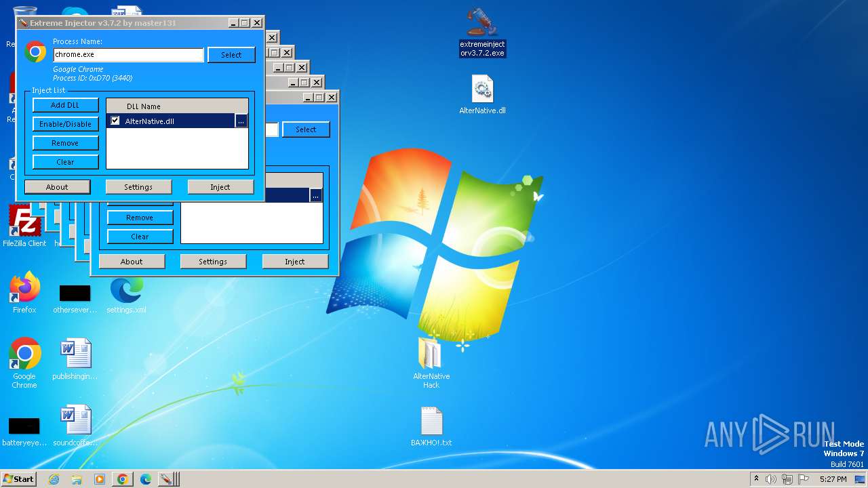
Task: Click the empty DLL list area in the rightmost background Injector window
Action: coord(252,222)
